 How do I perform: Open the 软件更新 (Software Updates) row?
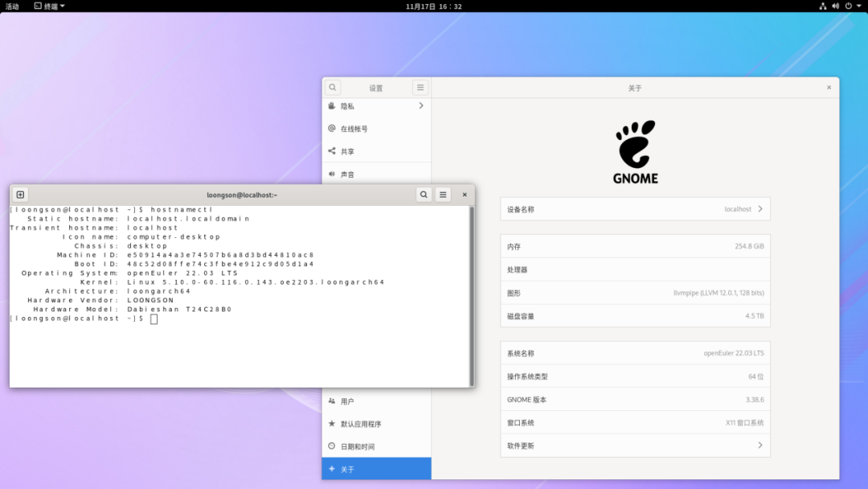(635, 446)
